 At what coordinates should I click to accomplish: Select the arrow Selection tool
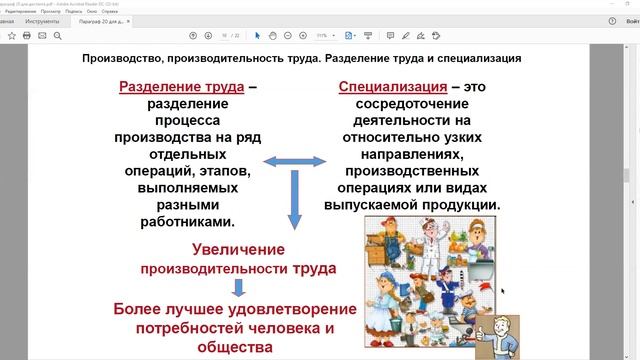click(257, 36)
